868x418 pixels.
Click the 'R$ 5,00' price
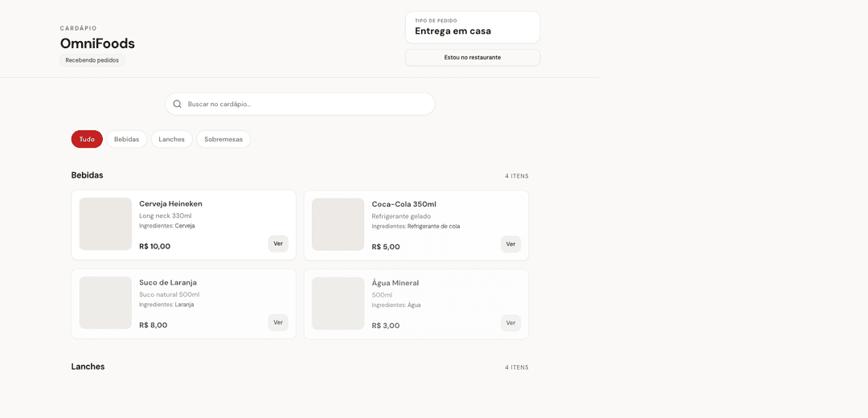[386, 247]
